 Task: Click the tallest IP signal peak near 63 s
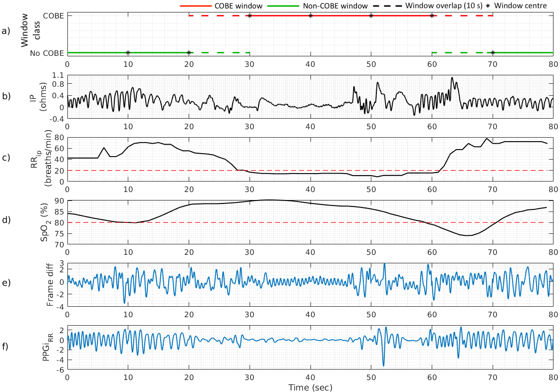(x=452, y=78)
